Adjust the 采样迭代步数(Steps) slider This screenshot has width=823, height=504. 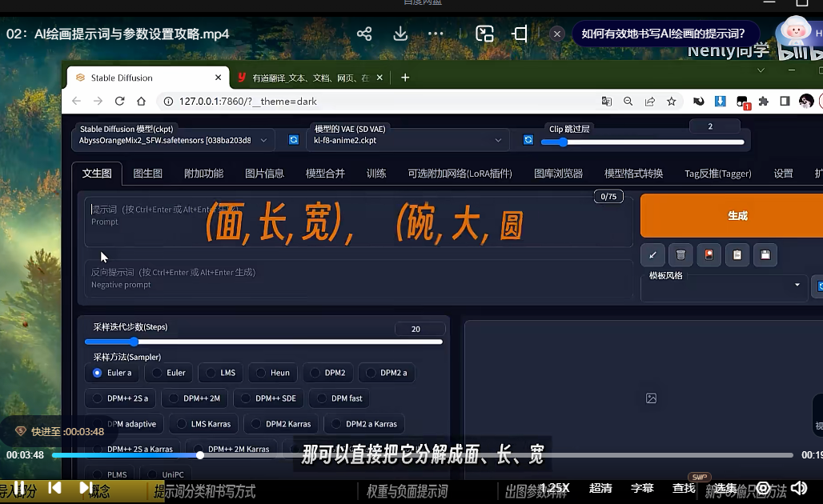(x=264, y=342)
